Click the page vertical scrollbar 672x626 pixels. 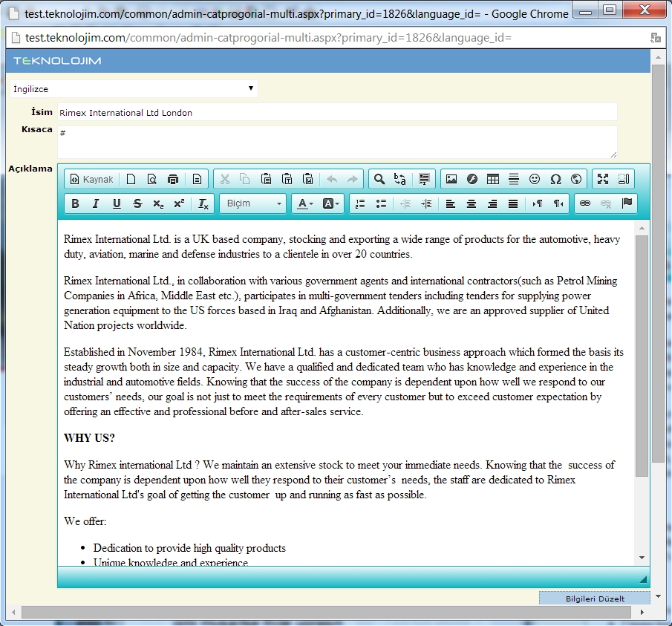click(x=659, y=264)
